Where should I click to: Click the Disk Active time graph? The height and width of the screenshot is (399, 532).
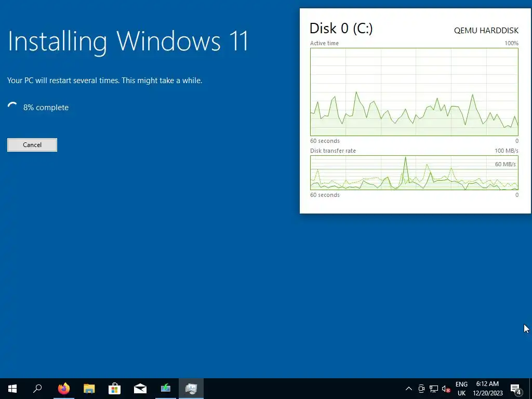click(x=414, y=92)
